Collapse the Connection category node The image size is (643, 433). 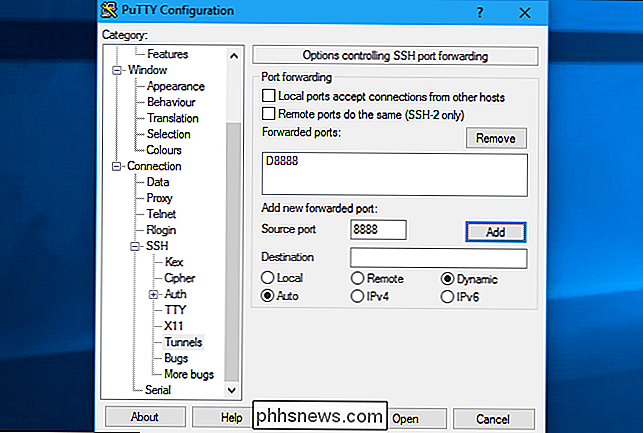pos(117,166)
